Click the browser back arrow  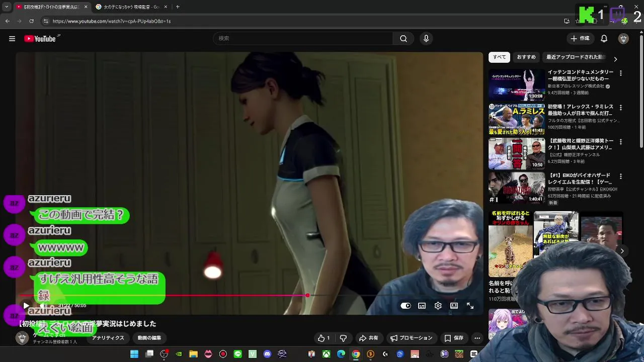pos(8,21)
